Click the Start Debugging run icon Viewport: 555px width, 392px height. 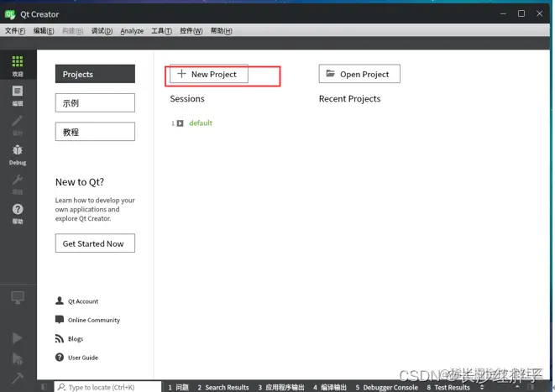[18, 358]
